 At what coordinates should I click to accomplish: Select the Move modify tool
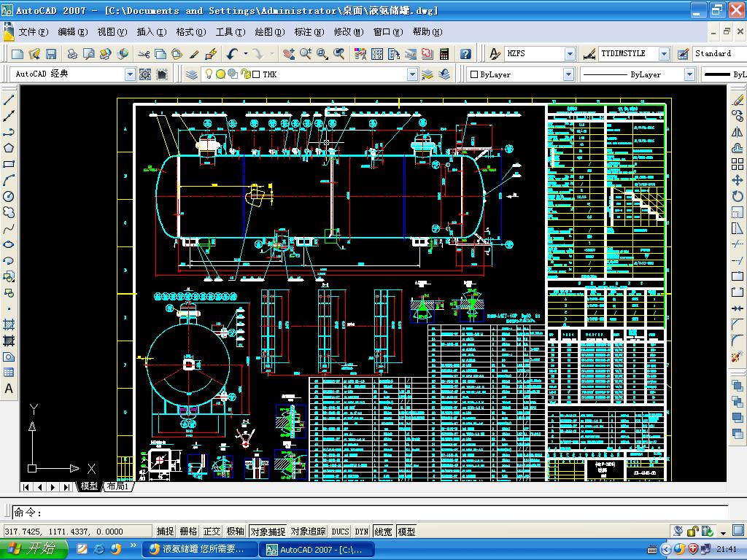click(738, 181)
